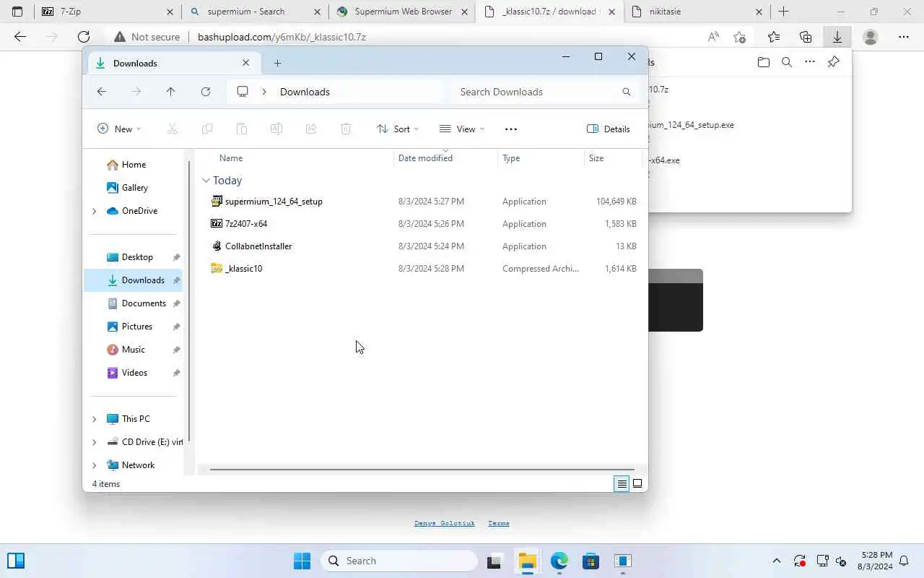
Task: Click the _klassic10 archive icon
Action: click(x=217, y=268)
